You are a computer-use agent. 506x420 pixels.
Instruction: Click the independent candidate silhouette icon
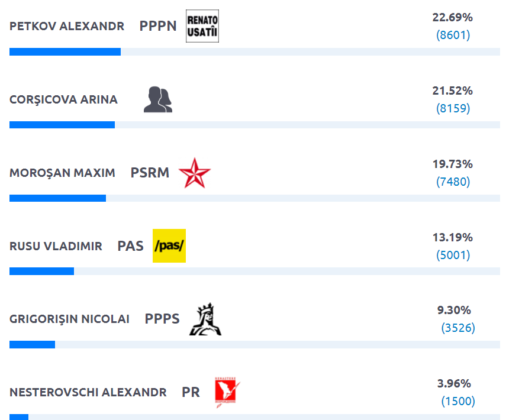click(x=158, y=99)
